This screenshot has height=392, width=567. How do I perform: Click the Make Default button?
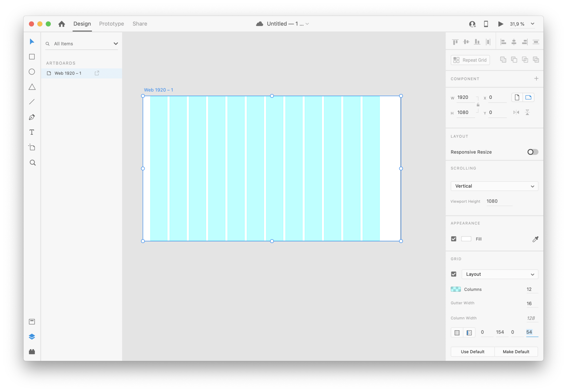[x=516, y=352]
